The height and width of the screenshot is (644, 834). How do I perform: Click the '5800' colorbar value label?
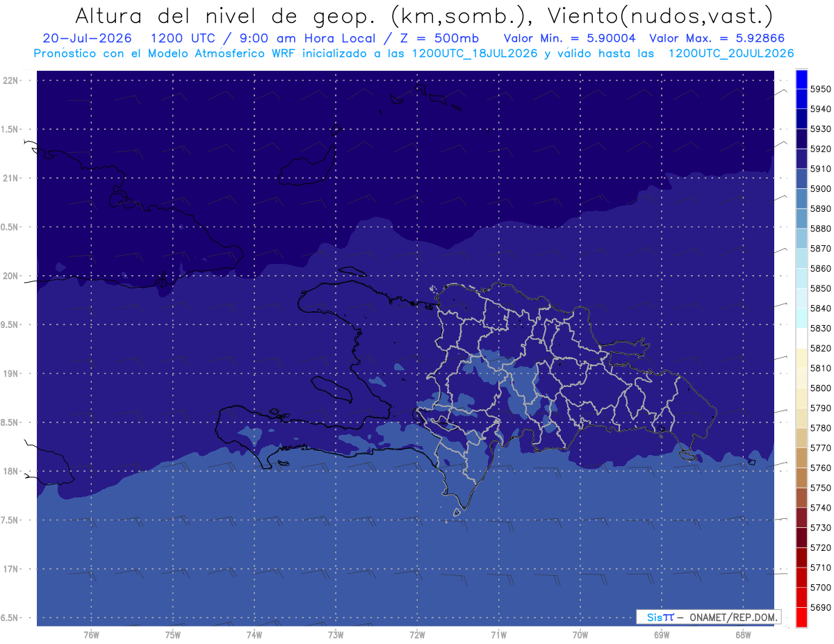click(x=821, y=388)
